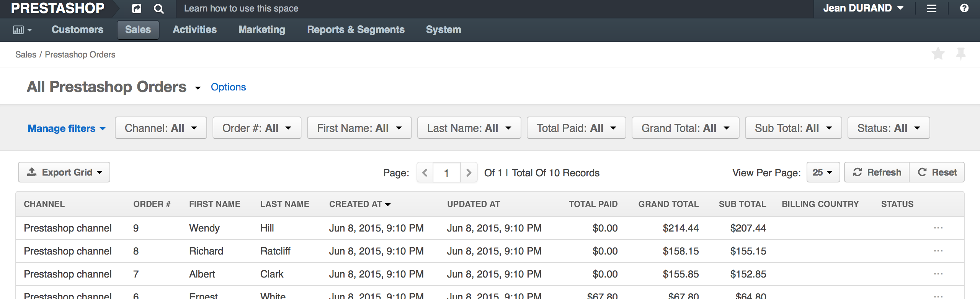Open row actions for Richard Ratcliff order
The image size is (980, 299).
click(x=938, y=251)
